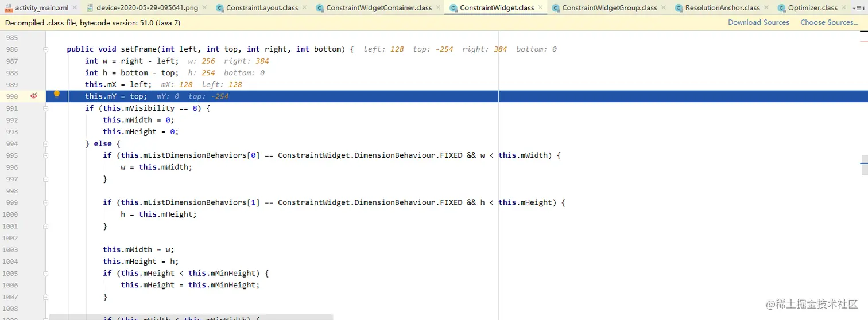Click the device PNG tab file icon
Image resolution: width=868 pixels, height=320 pixels.
pos(91,8)
